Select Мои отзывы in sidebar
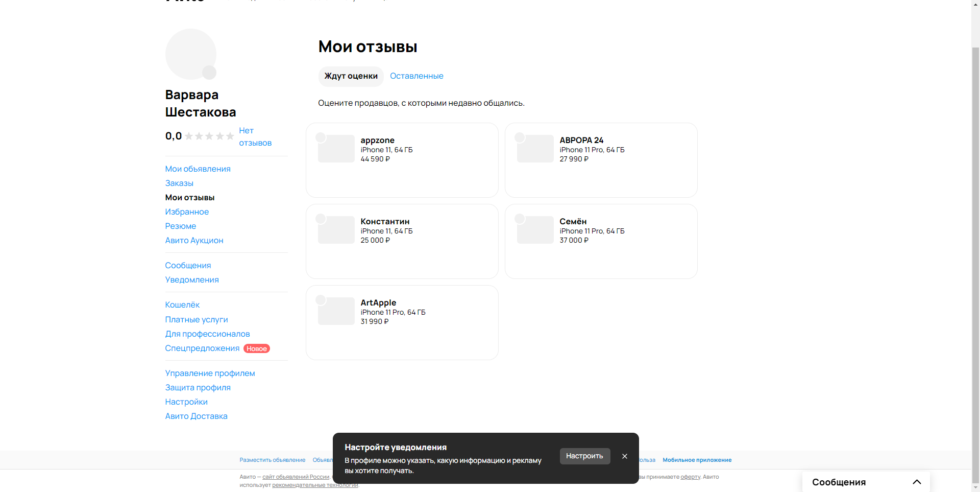The image size is (980, 492). coord(190,198)
